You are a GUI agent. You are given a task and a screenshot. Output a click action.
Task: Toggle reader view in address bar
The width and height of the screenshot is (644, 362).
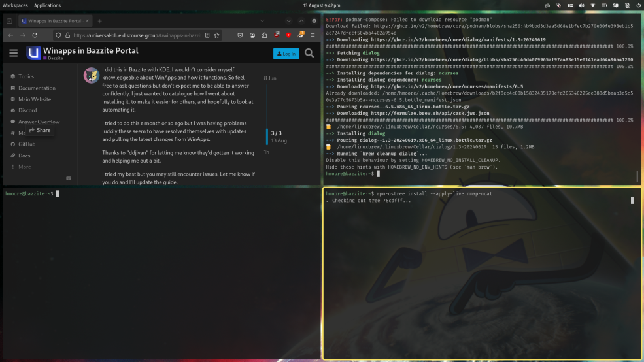pyautogui.click(x=207, y=35)
